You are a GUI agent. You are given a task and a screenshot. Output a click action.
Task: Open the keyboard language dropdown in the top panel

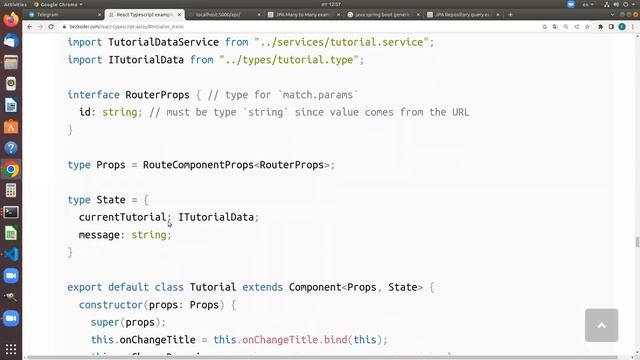(588, 4)
